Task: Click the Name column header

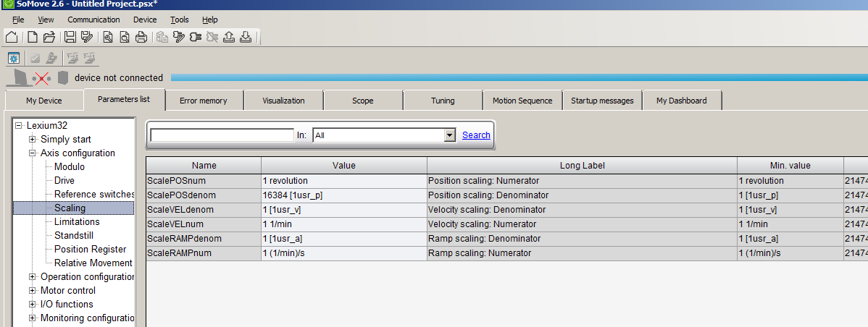Action: pyautogui.click(x=204, y=165)
